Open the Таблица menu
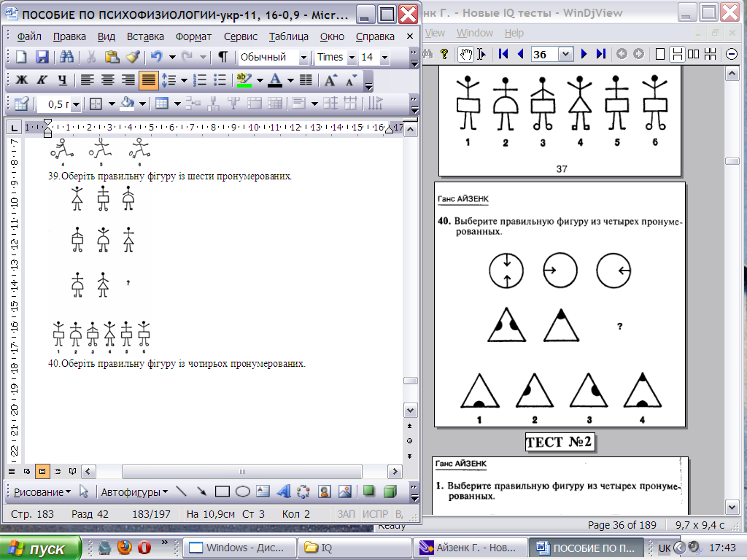The width and height of the screenshot is (747, 560). pyautogui.click(x=289, y=36)
